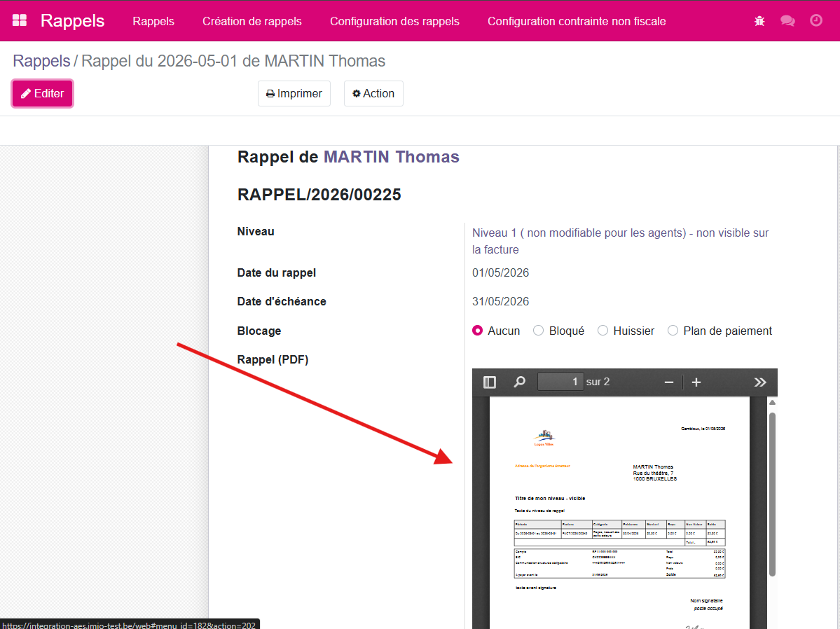Go back via Rappels breadcrumb
Image resolution: width=840 pixels, height=629 pixels.
(42, 60)
